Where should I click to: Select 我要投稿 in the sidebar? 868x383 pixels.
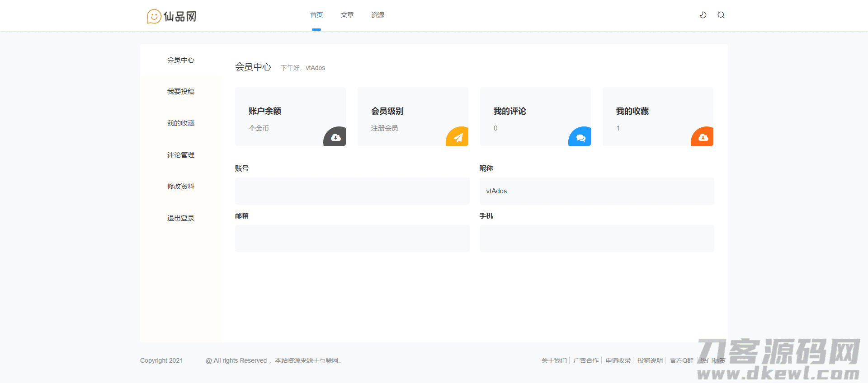181,92
